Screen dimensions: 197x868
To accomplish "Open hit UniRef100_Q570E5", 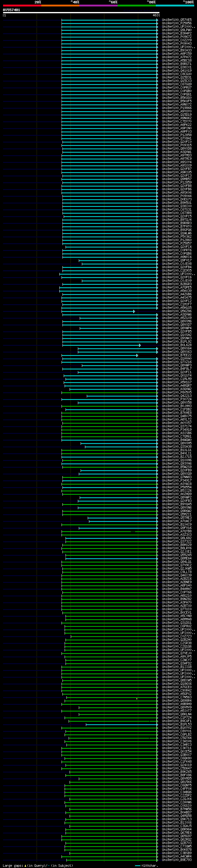I will coord(176,20).
